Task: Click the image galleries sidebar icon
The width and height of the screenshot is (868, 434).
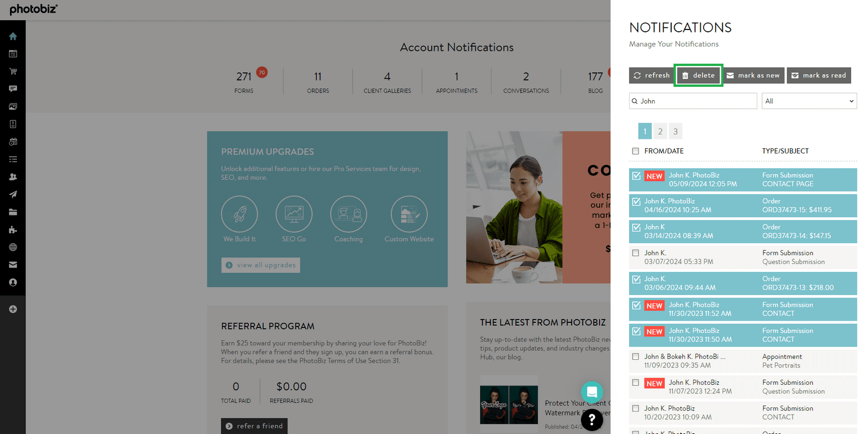Action: pyautogui.click(x=13, y=106)
